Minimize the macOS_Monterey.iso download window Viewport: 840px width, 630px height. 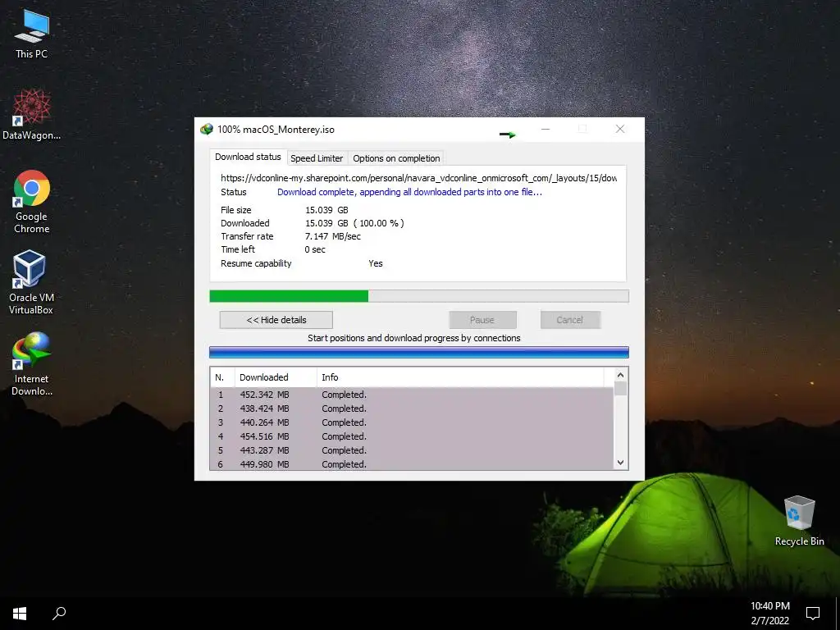pos(546,129)
